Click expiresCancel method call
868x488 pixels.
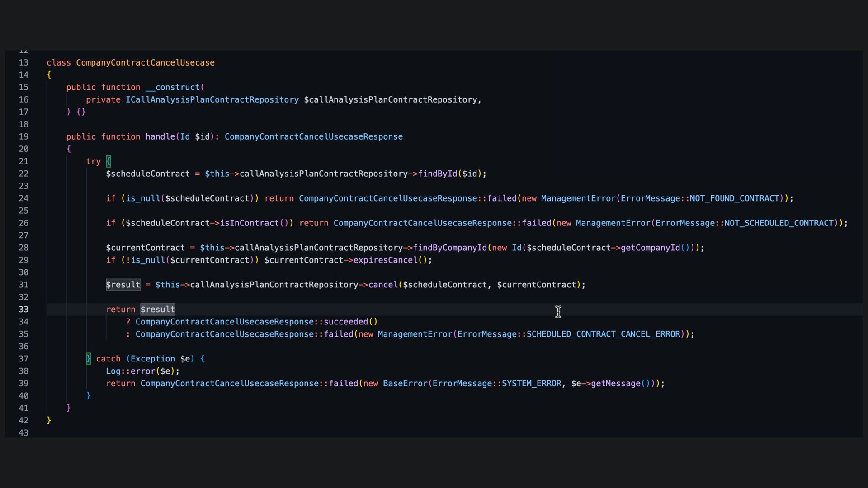385,260
